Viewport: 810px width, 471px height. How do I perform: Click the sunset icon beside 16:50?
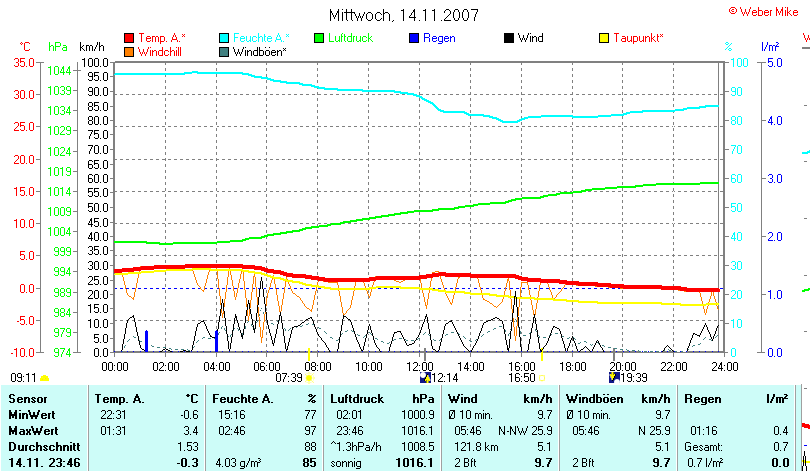click(x=542, y=378)
